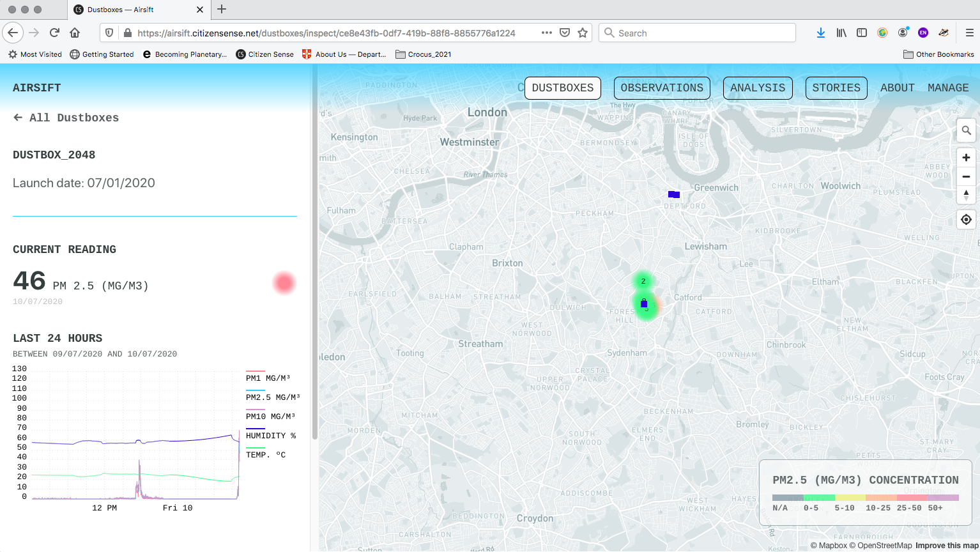The image size is (980, 552).
Task: Reset map bearing with compass icon
Action: (966, 195)
